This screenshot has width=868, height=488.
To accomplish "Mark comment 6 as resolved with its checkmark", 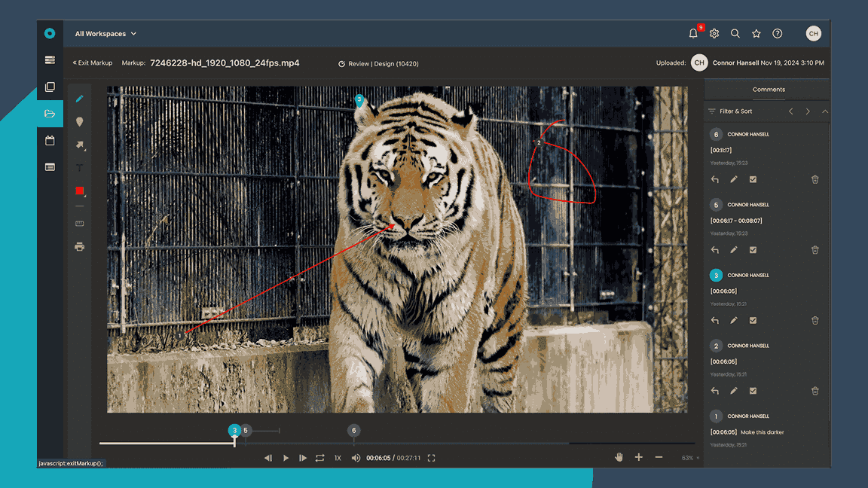I will 753,179.
